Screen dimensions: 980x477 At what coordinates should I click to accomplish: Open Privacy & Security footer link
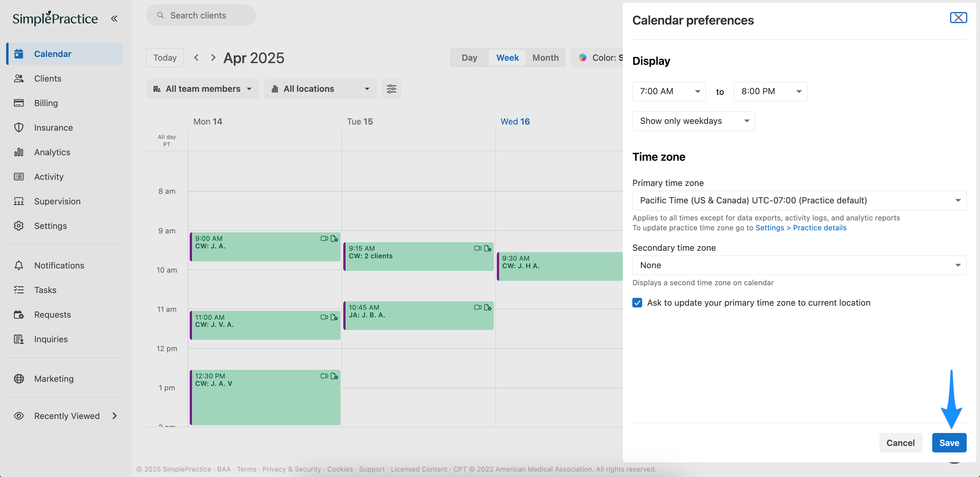point(292,469)
